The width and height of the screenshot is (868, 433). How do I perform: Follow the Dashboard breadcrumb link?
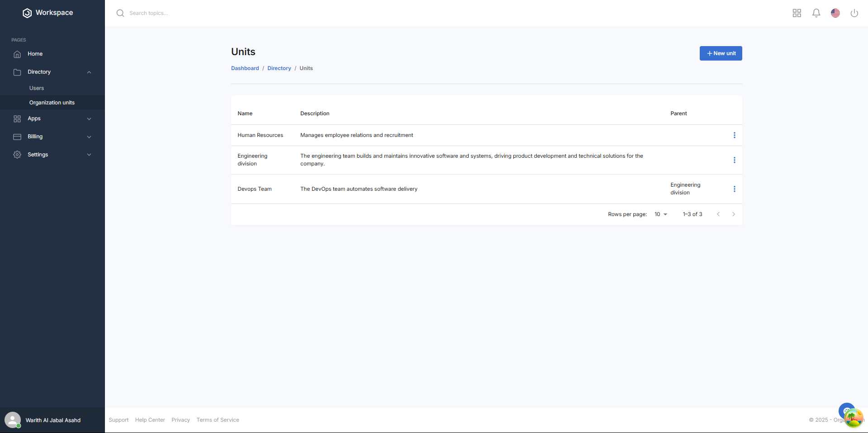coord(245,68)
